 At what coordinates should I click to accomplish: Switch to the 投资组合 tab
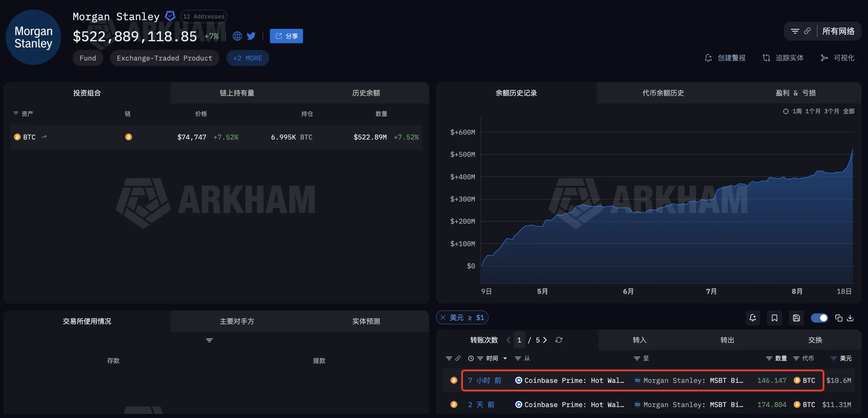click(87, 93)
